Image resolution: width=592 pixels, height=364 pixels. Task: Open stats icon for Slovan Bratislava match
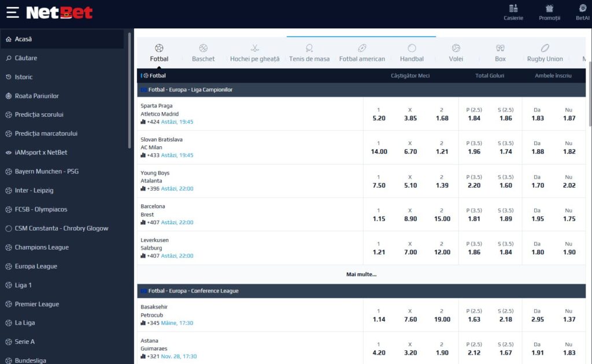click(x=143, y=155)
